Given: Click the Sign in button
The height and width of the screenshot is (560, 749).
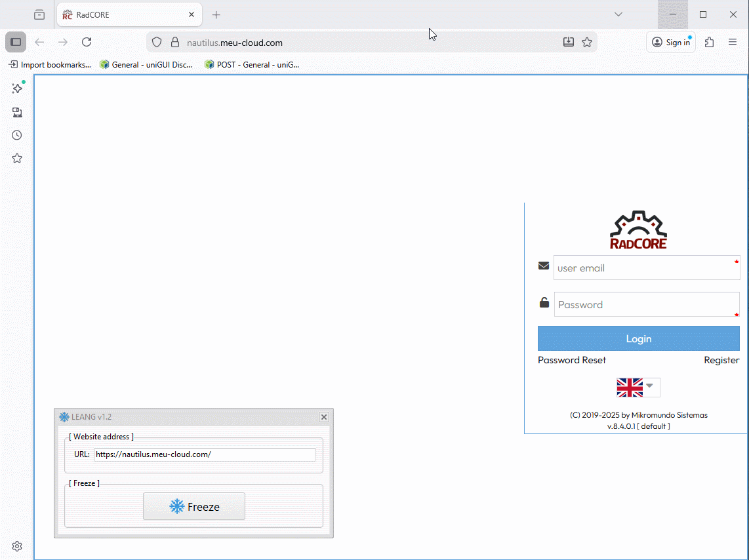Looking at the screenshot, I should pos(671,42).
